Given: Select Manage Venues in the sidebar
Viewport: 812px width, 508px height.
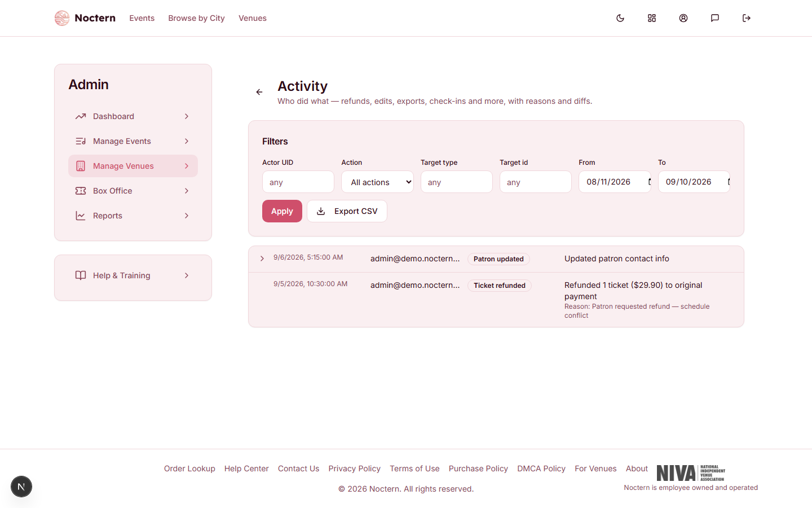Looking at the screenshot, I should pyautogui.click(x=133, y=166).
